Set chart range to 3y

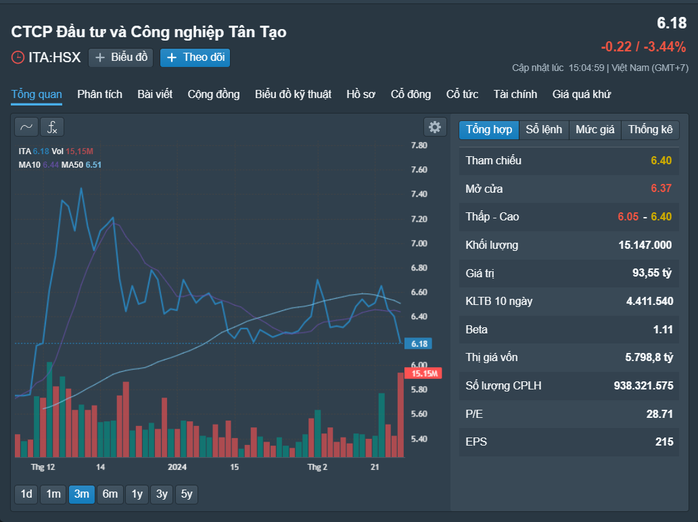(162, 494)
